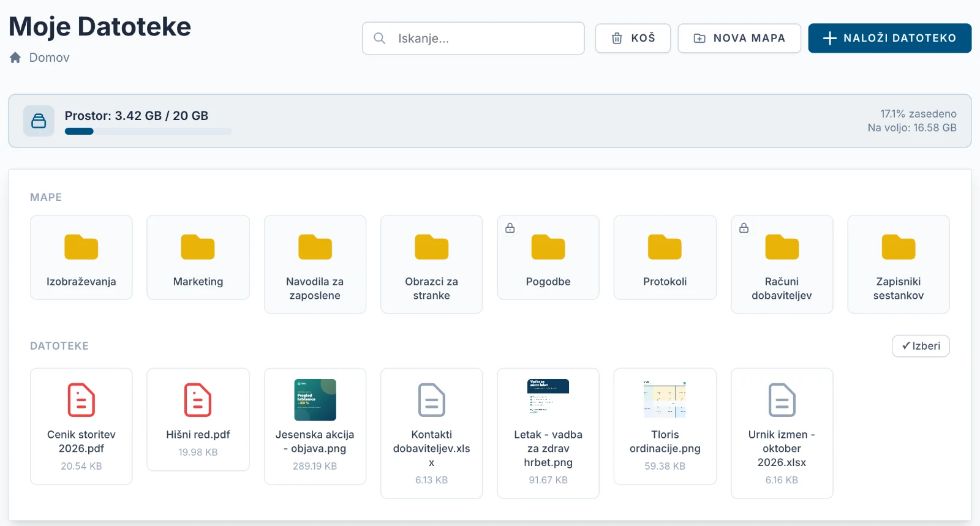Click the storage usage progress bar
The width and height of the screenshot is (980, 526).
(x=148, y=131)
